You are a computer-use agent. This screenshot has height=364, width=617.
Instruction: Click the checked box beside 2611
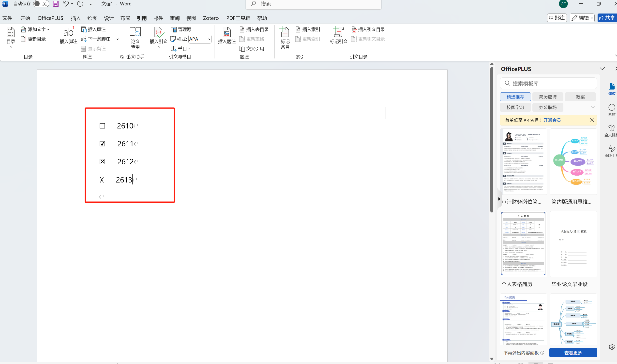(102, 144)
